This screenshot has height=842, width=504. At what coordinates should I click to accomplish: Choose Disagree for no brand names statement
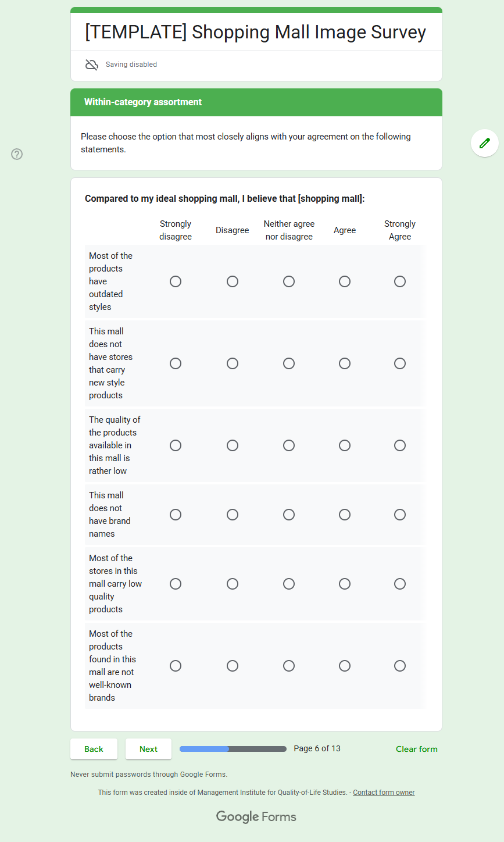coord(233,515)
